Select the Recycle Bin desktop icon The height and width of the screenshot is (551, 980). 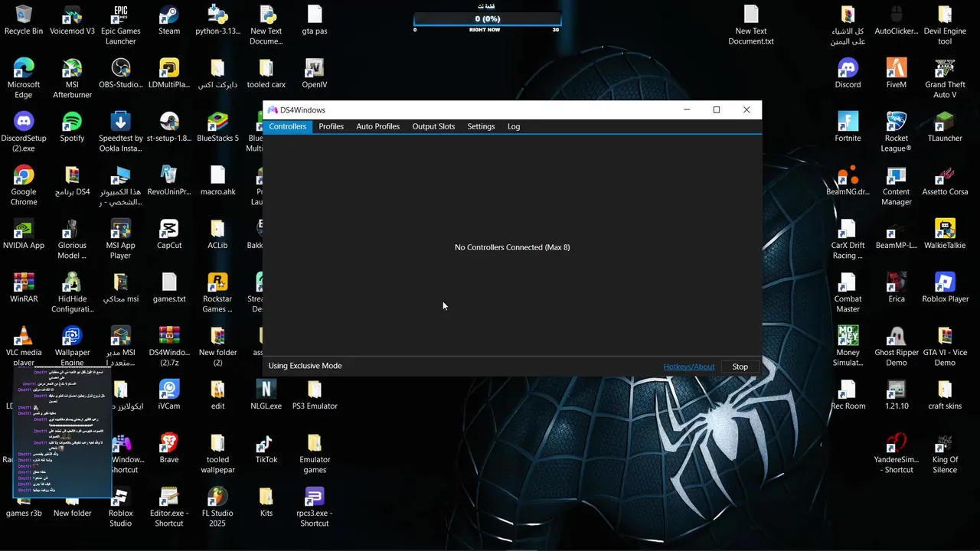(24, 21)
